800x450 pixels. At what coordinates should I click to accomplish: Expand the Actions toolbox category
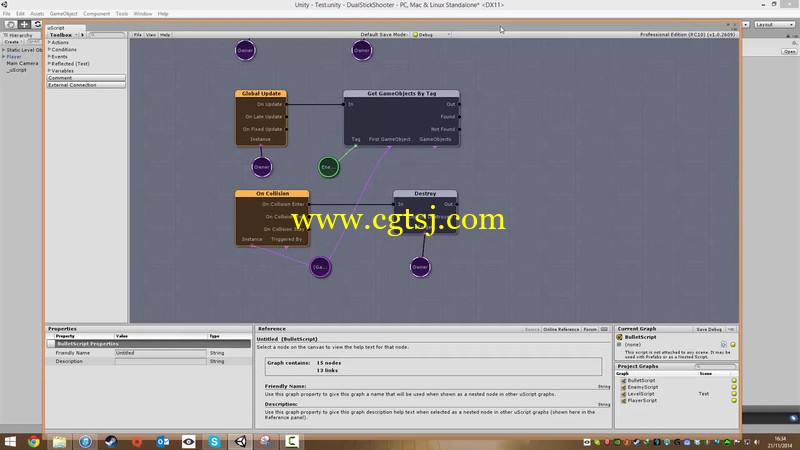pos(49,42)
